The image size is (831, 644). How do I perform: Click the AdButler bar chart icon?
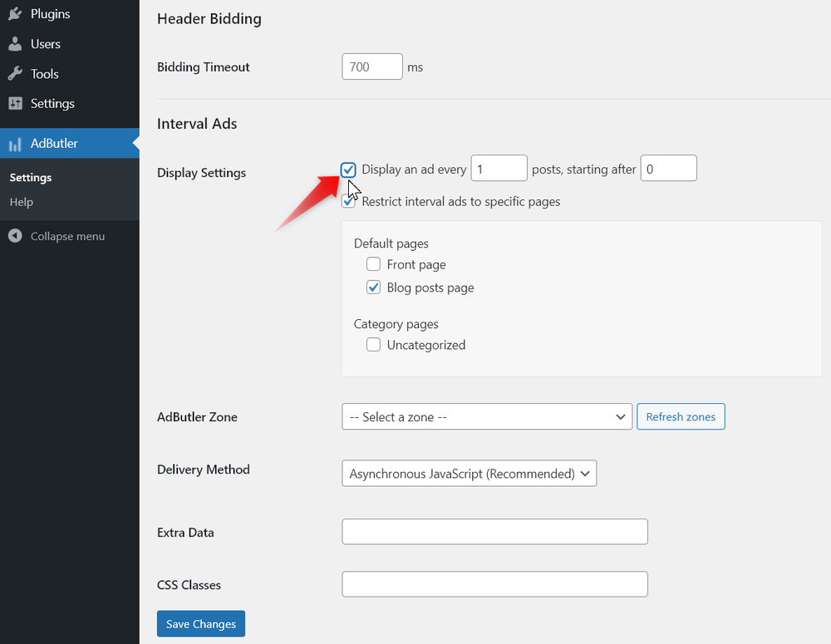coord(15,144)
